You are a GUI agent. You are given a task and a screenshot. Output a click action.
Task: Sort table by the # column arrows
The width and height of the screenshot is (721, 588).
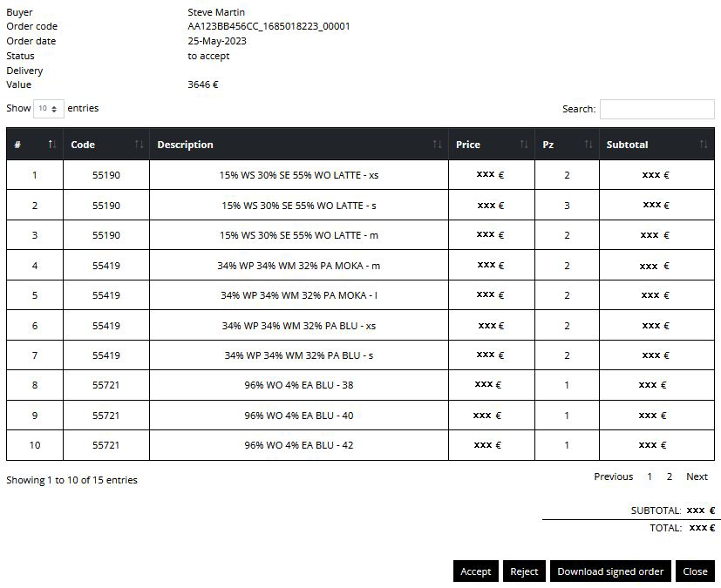[x=51, y=145]
